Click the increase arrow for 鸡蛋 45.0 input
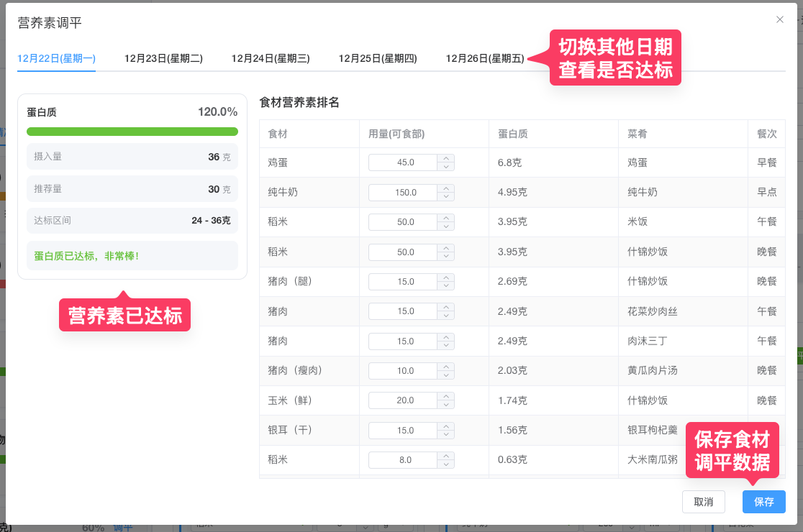The image size is (803, 532). coord(447,159)
